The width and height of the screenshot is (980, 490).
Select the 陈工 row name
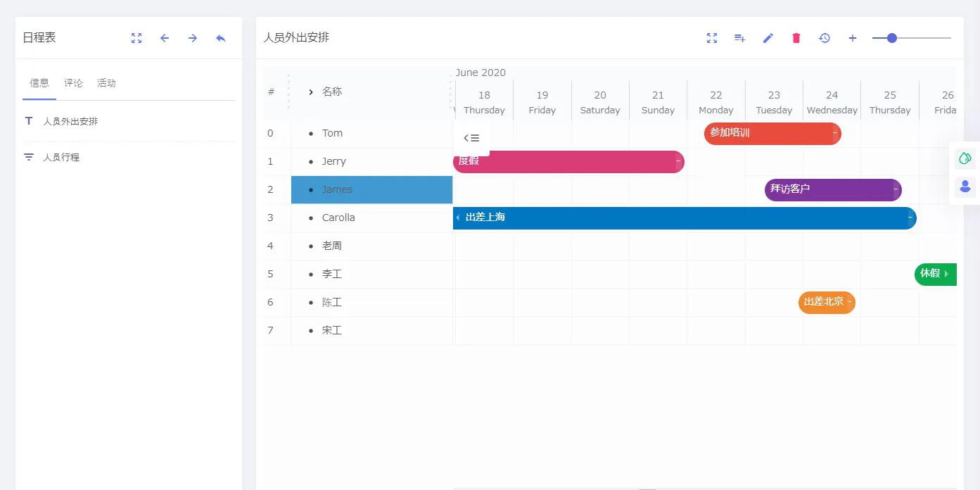[332, 302]
